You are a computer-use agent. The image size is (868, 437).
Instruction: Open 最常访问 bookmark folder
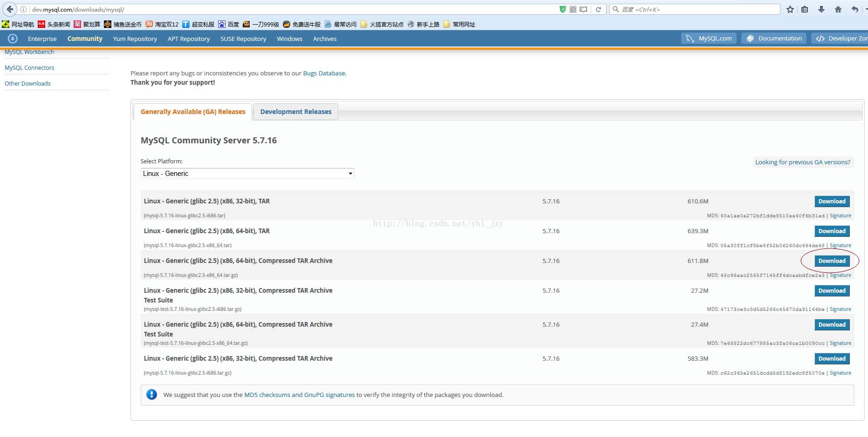341,24
